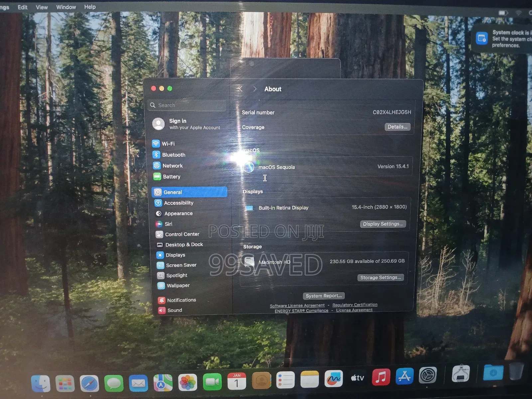Open the License Agreement link
Viewport: 532px width, 399px height.
click(354, 310)
